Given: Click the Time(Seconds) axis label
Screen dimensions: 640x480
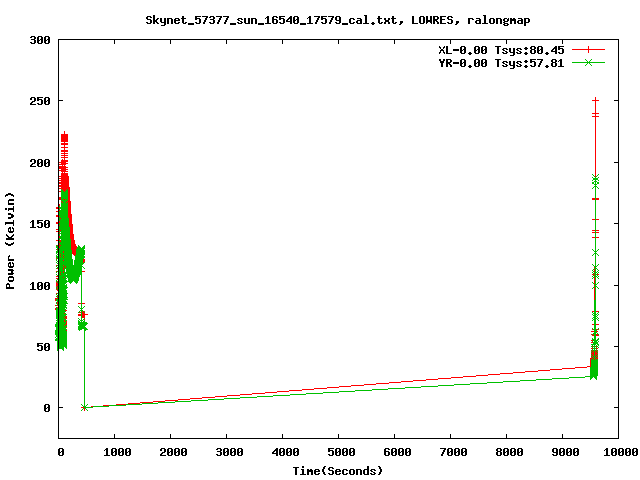Looking at the screenshot, I should pos(338,471).
